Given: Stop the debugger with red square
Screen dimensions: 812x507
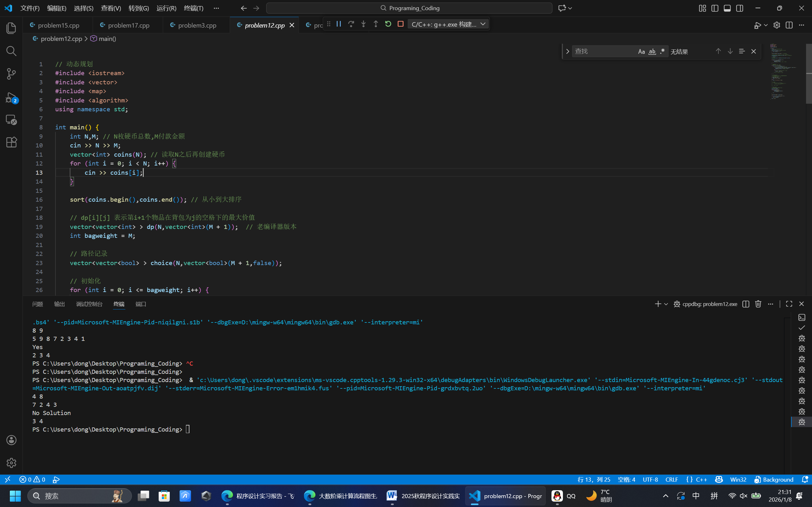Looking at the screenshot, I should click(400, 24).
